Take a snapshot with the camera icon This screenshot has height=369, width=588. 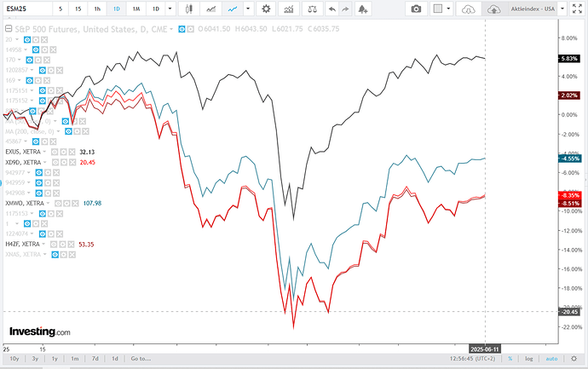416,9
